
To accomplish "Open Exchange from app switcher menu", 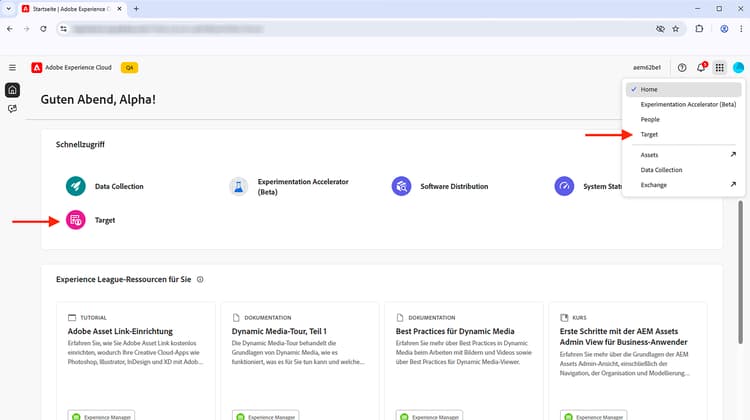I will tap(683, 185).
